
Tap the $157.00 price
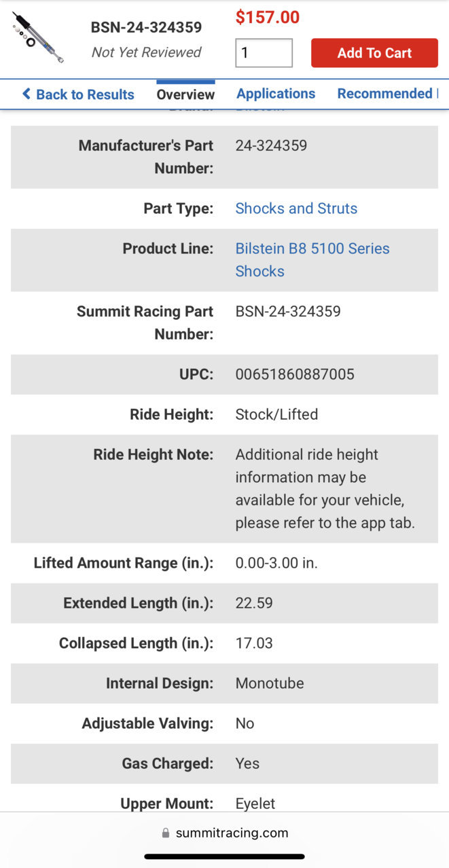pyautogui.click(x=268, y=17)
